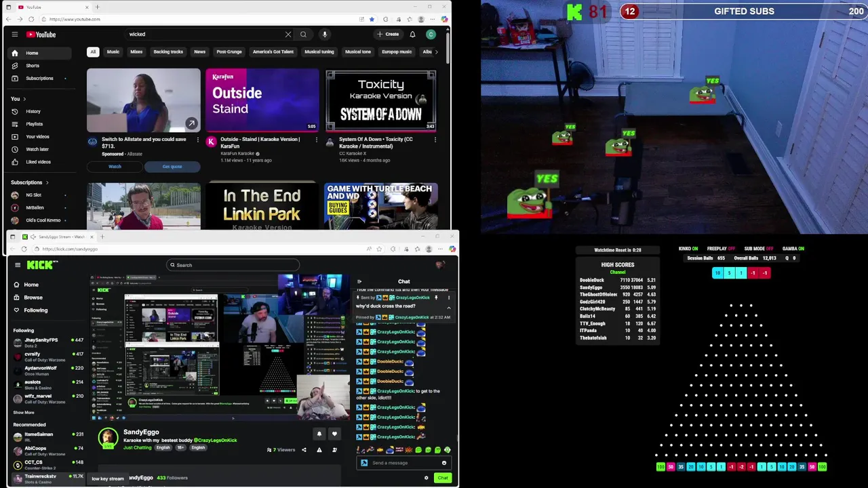
Task: Select the 'Mixes' filter chip
Action: tap(136, 52)
